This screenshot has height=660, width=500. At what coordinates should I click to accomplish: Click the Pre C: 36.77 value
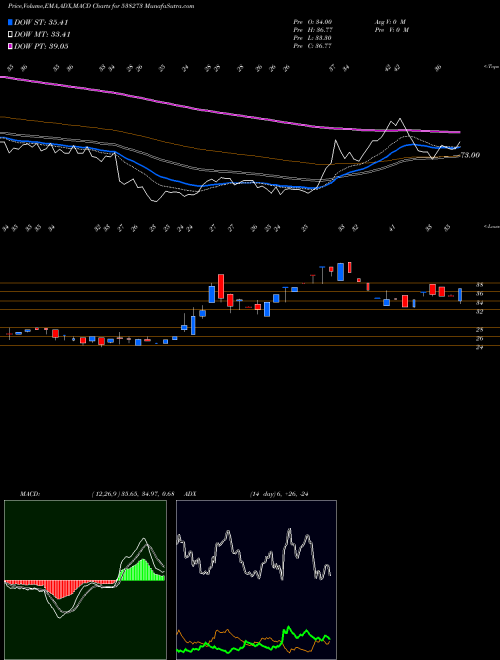tap(313, 46)
